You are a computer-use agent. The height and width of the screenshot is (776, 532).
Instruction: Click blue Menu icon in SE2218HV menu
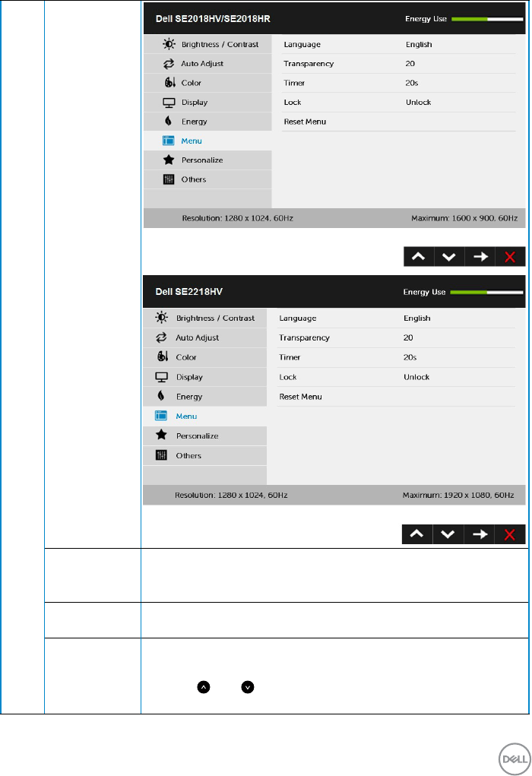coord(161,415)
